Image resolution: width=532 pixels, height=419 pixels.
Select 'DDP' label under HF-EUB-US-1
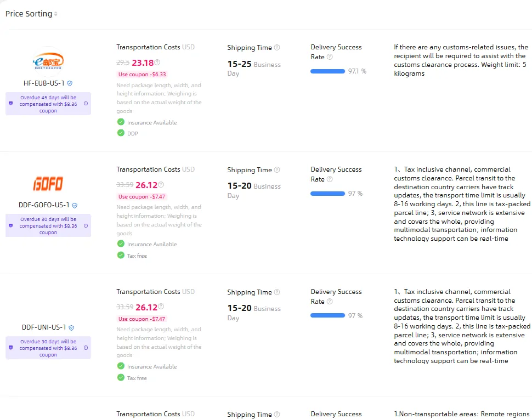point(133,134)
